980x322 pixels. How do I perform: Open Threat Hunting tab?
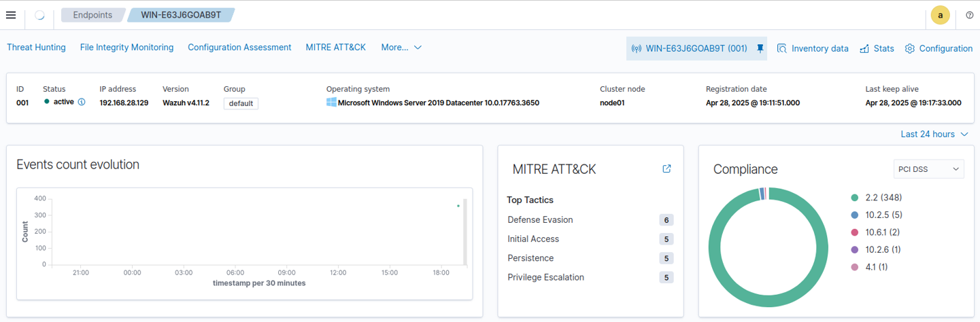tap(36, 47)
